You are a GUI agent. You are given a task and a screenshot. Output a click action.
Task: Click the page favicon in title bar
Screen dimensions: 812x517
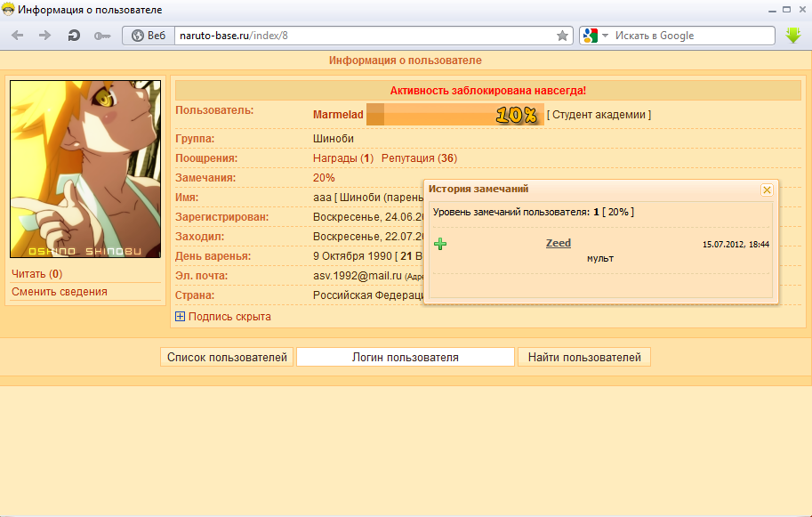pyautogui.click(x=8, y=9)
